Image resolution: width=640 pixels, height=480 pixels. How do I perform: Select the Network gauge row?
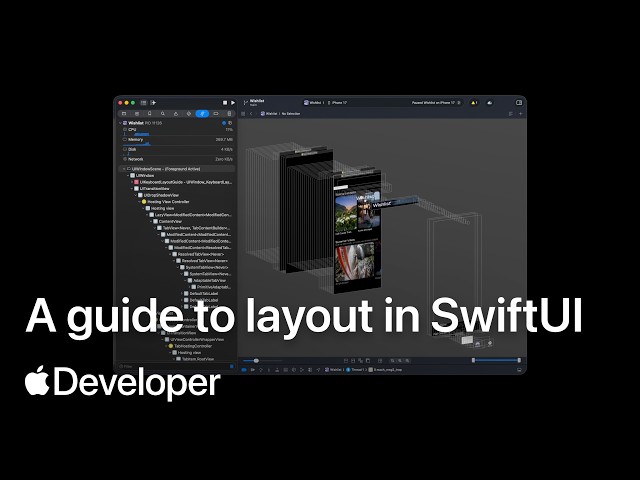tap(178, 159)
